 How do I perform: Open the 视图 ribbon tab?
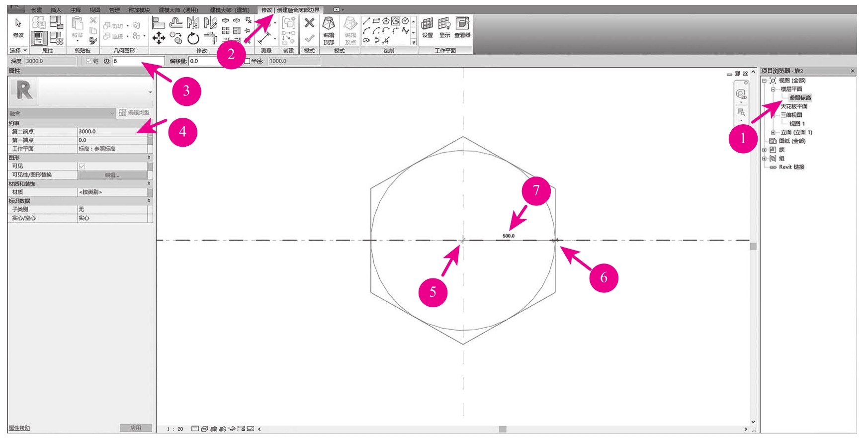point(95,10)
